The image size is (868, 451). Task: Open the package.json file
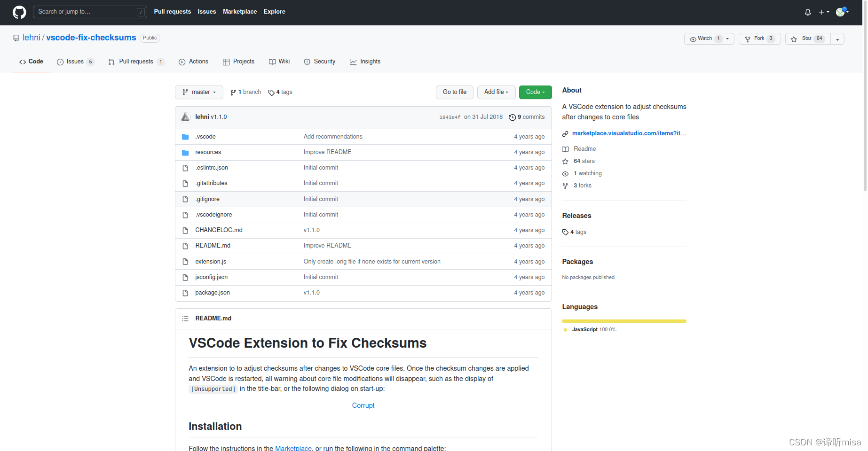[213, 293]
